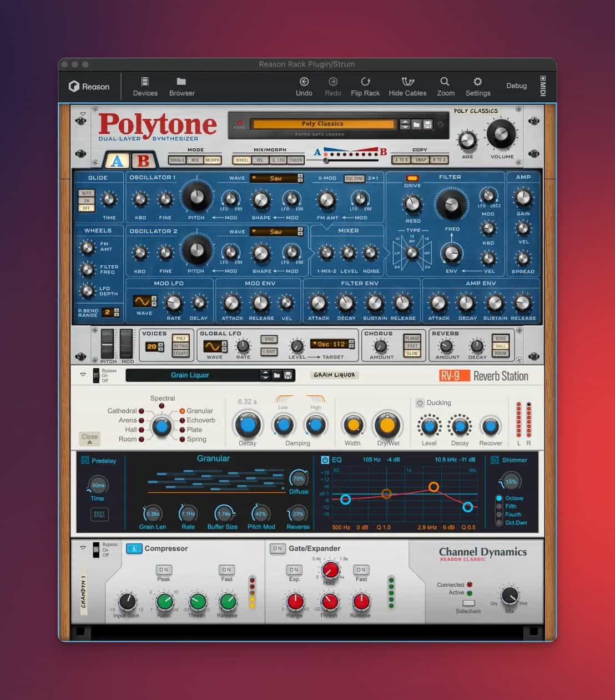Save Polytone patch with disk icon
Image resolution: width=615 pixels, height=700 pixels.
[427, 124]
